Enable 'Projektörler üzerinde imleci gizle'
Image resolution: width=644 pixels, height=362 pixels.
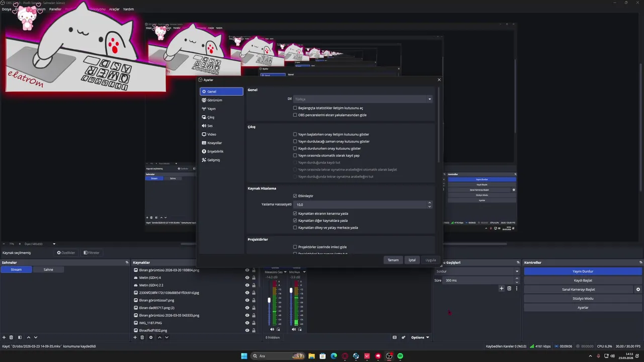coord(295,247)
